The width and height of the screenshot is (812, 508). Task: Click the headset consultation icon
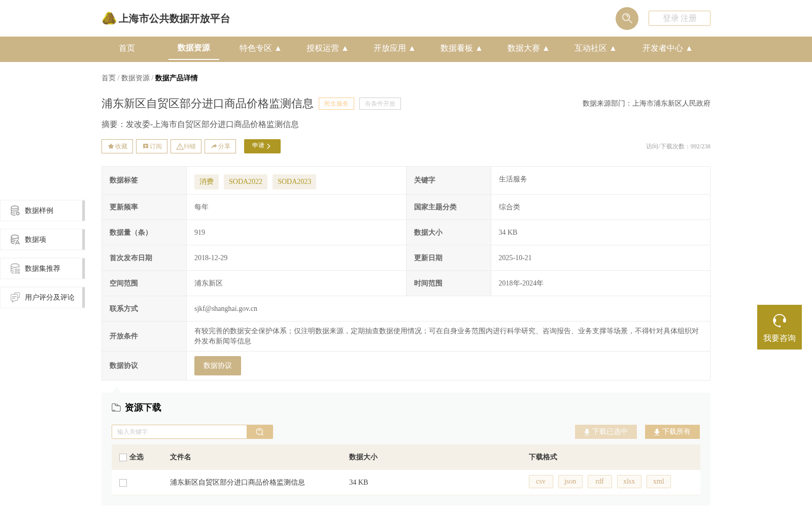(780, 321)
